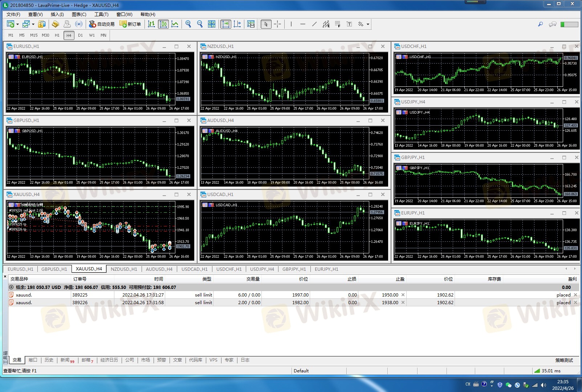
Task: Switch to bar chart display
Action: 151,24
